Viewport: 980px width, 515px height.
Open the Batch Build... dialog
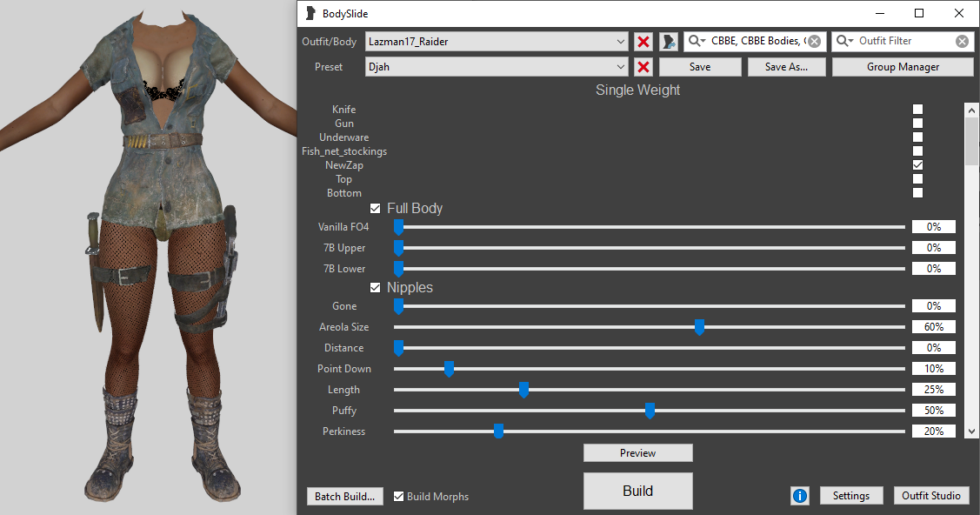(x=344, y=496)
